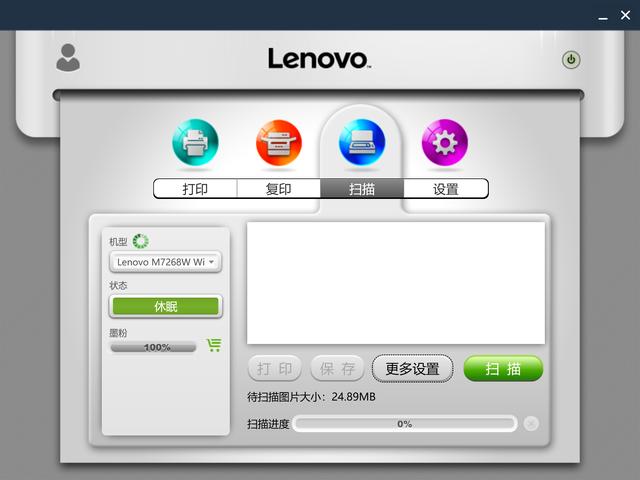Screen dimensions: 640x480
Task: Open the user account profile icon
Action: 68,58
